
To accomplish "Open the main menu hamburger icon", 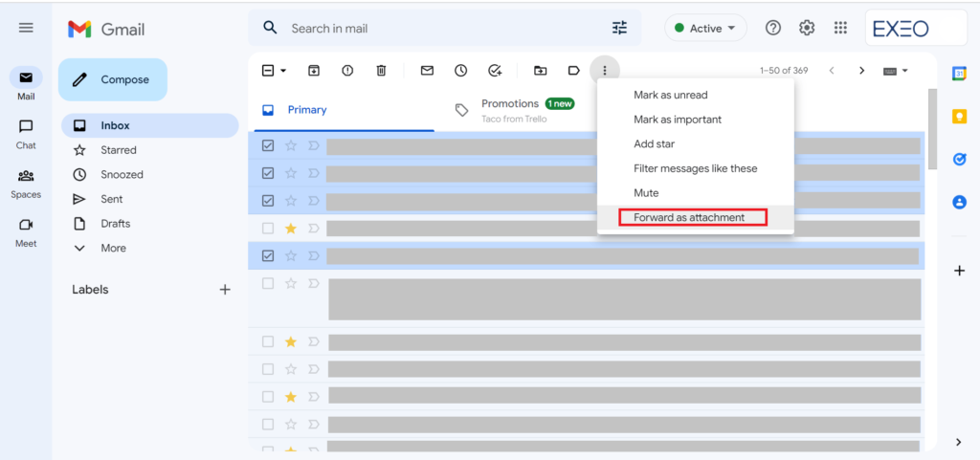I will pyautogui.click(x=26, y=28).
